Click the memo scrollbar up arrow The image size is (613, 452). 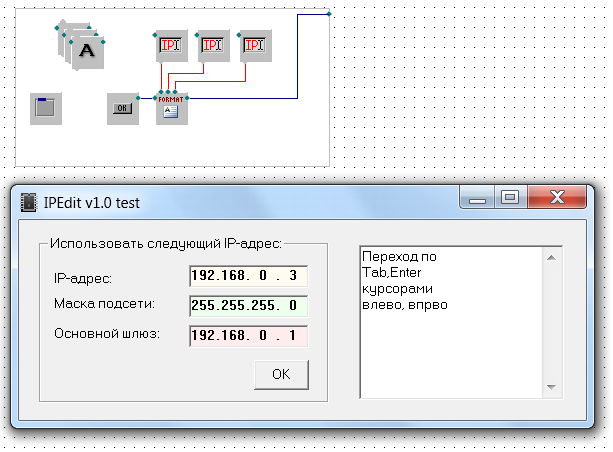550,256
